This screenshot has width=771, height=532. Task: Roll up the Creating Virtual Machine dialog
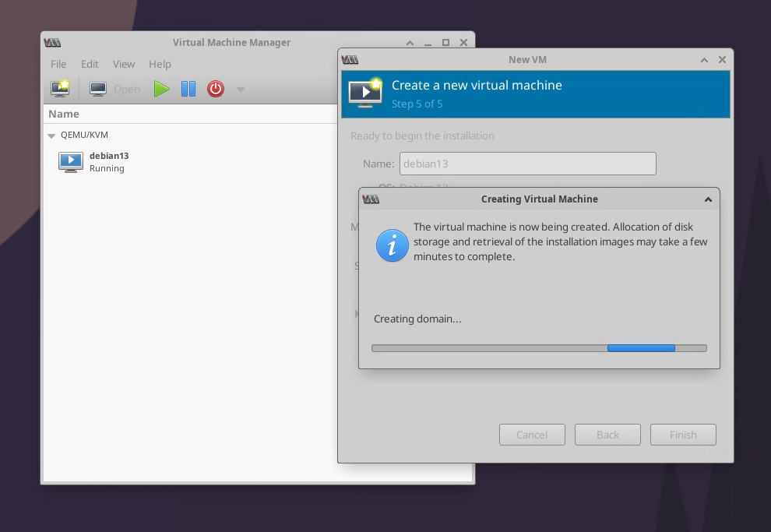(x=708, y=199)
